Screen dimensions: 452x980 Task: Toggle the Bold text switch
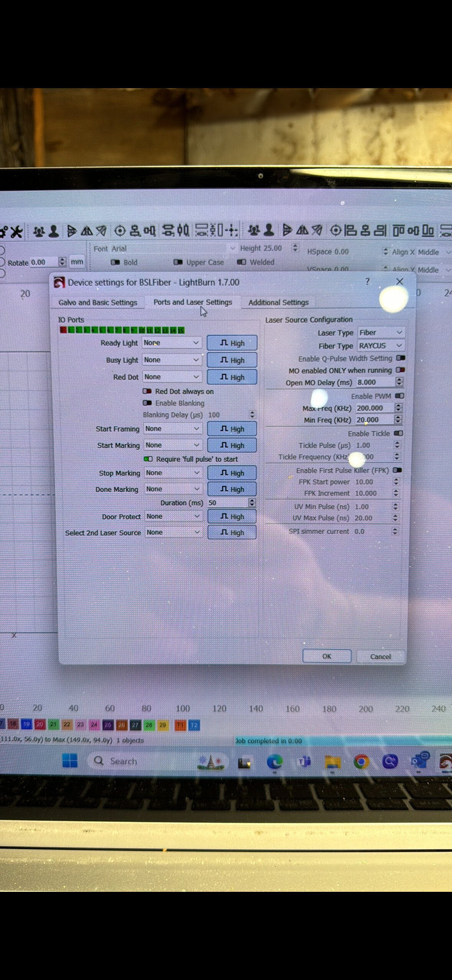[115, 262]
